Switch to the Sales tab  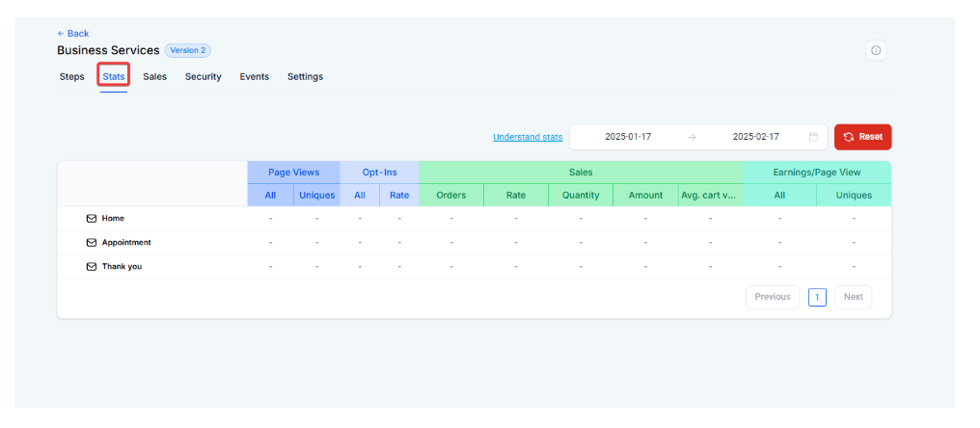154,77
